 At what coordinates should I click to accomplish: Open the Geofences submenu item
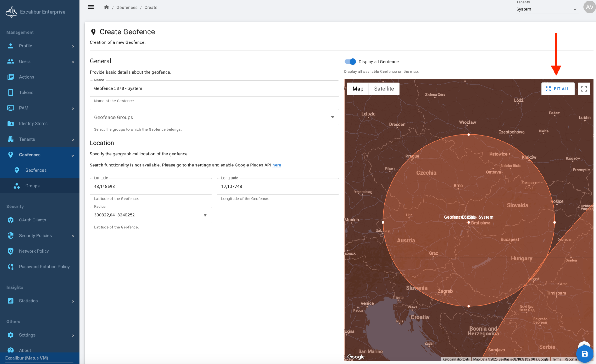40,170
